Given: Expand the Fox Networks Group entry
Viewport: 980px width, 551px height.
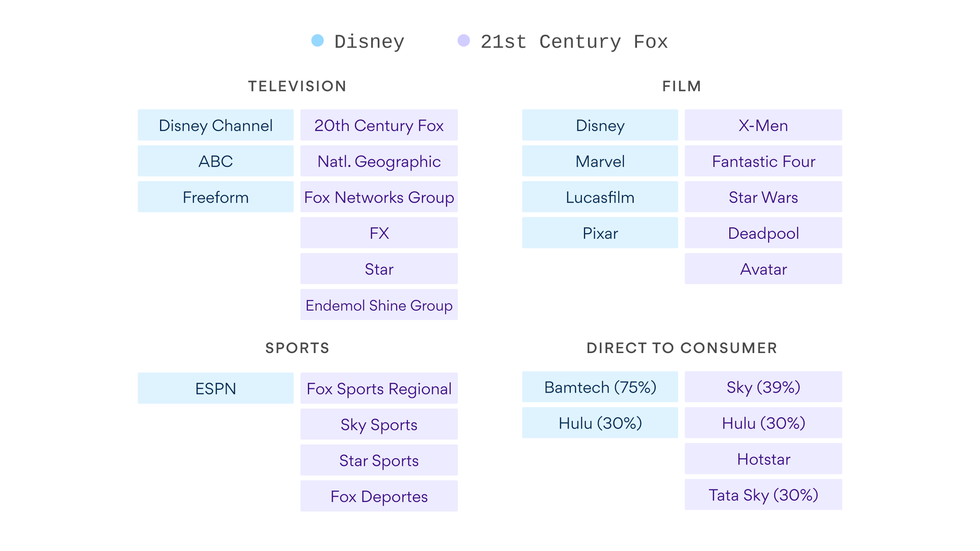Looking at the screenshot, I should (x=378, y=197).
